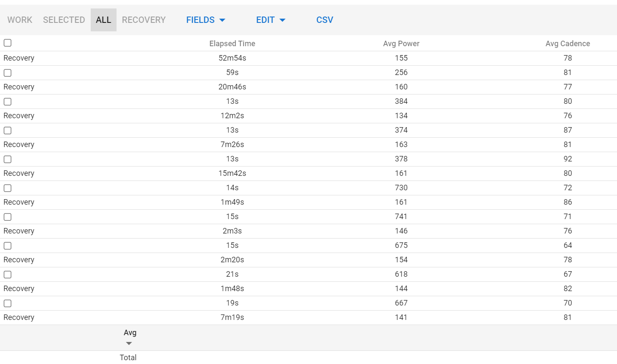Click the Avg Cadence column header
The width and height of the screenshot is (617, 364).
coord(567,44)
